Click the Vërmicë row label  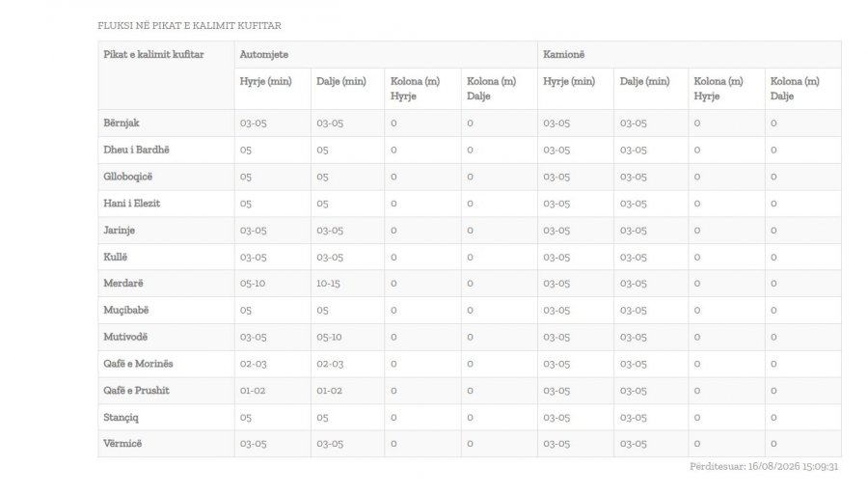(x=122, y=443)
